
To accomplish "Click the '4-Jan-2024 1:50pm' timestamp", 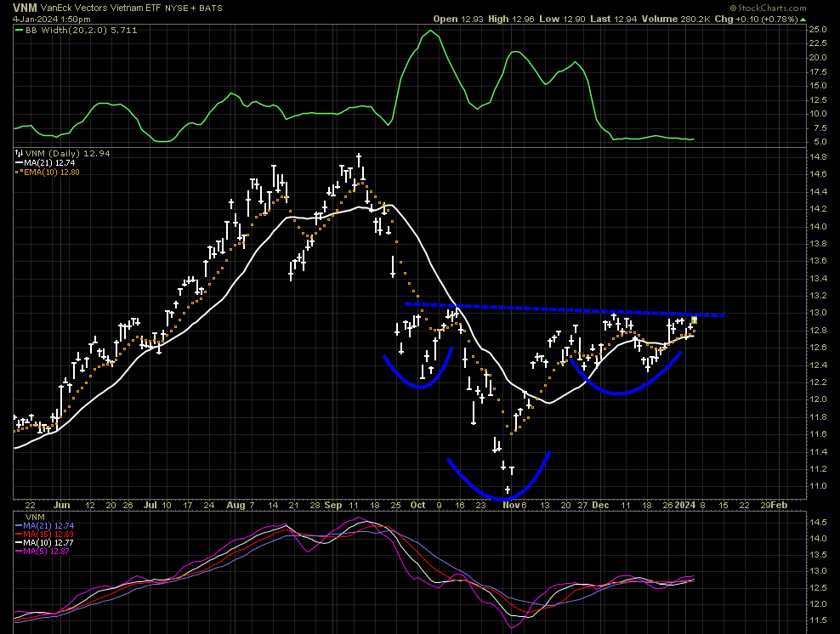I will click(51, 20).
